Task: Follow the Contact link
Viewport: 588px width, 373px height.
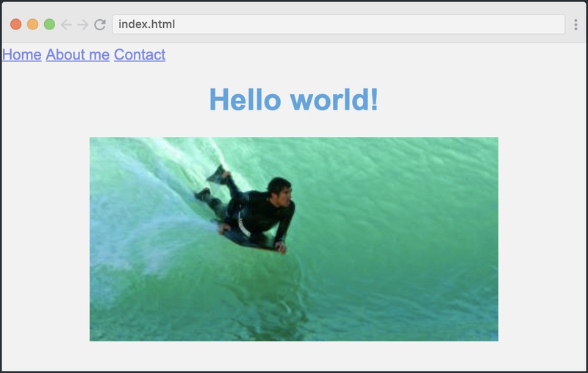Action: [x=140, y=54]
